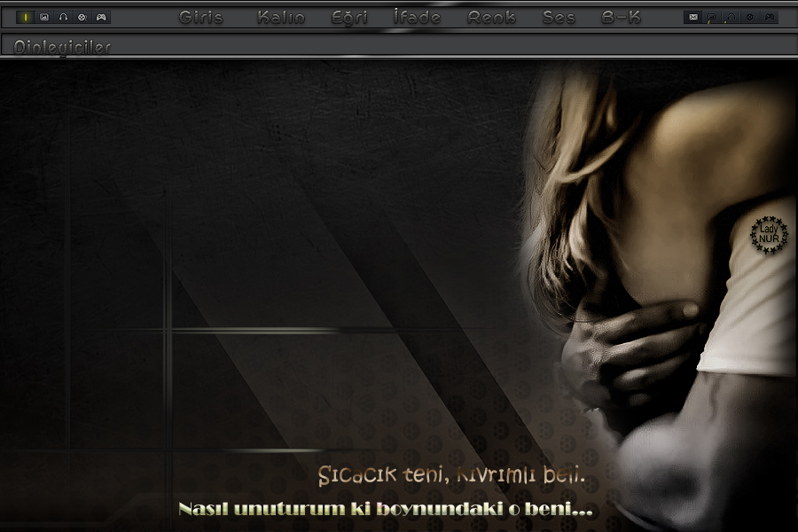The height and width of the screenshot is (532, 798).
Task: Click the Ses menu item
Action: tap(559, 17)
